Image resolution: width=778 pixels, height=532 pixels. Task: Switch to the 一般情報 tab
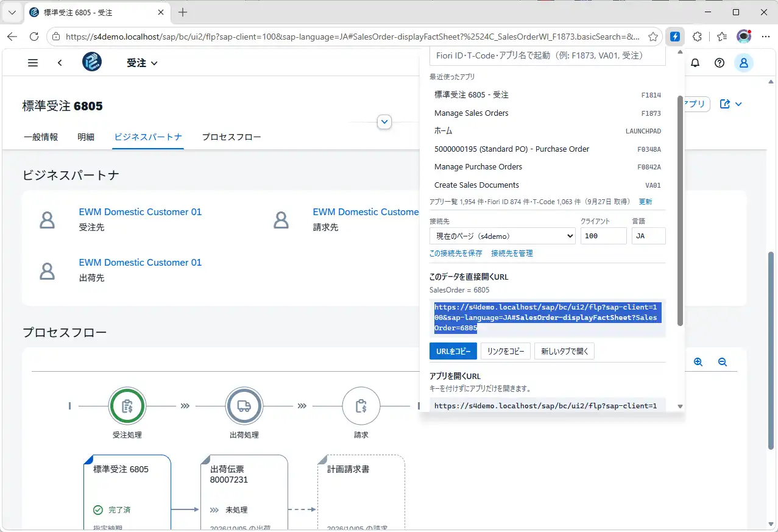pyautogui.click(x=41, y=137)
